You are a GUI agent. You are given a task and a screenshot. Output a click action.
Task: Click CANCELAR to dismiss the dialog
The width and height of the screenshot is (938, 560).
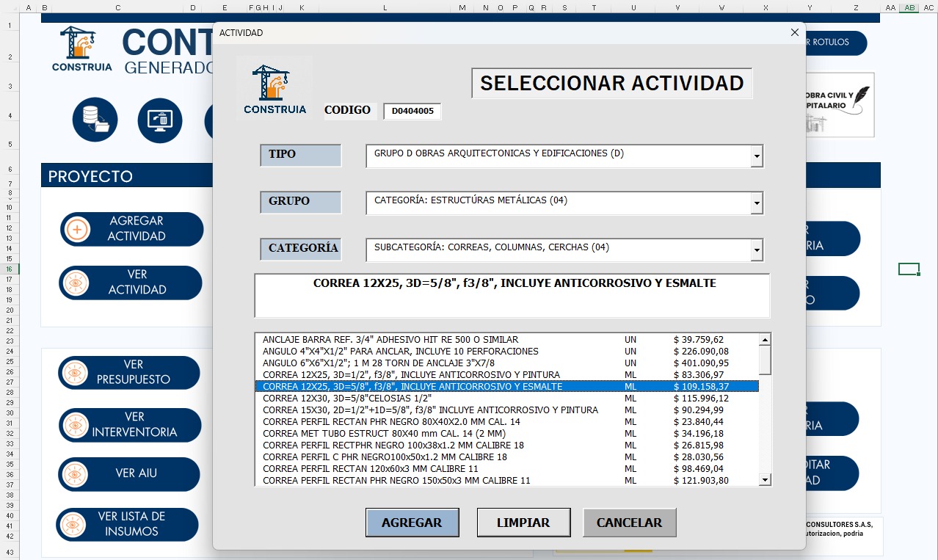coord(629,522)
